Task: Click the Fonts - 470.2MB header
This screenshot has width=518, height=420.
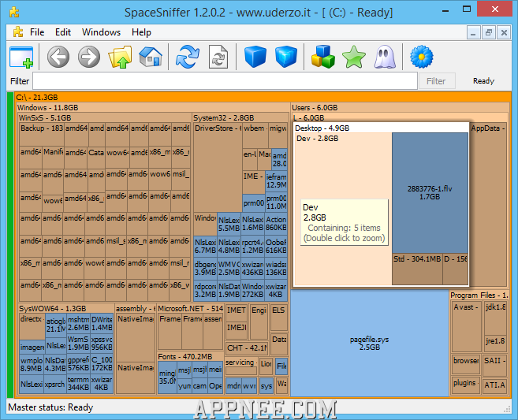Action: [190, 357]
